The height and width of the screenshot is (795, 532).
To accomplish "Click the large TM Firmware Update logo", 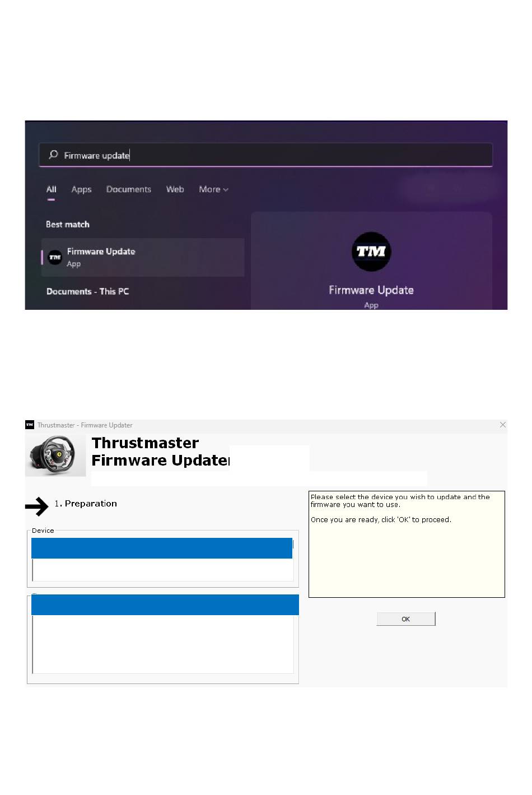I will pos(371,252).
